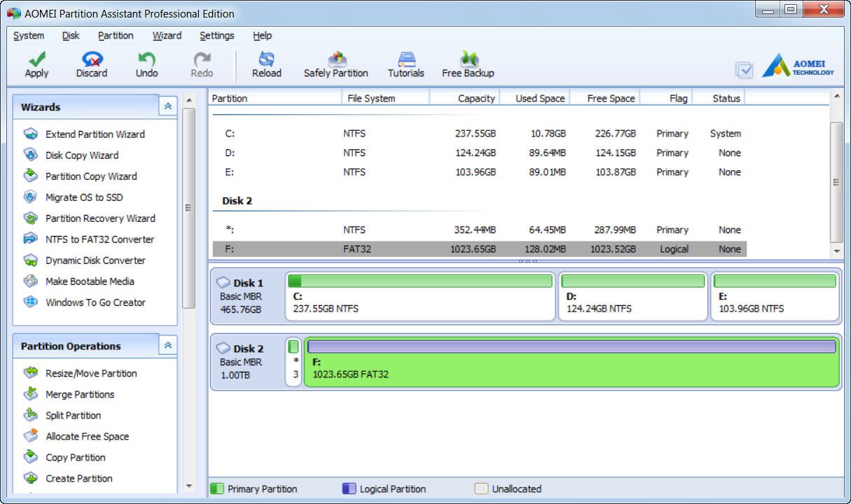This screenshot has width=851, height=504.
Task: Click the partition list scroll-up arrow
Action: tap(836, 96)
